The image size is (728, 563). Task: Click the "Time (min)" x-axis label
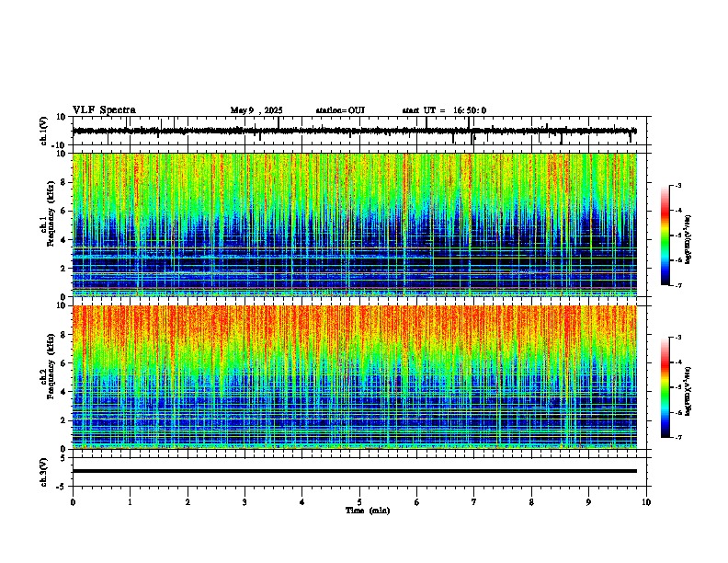pos(368,511)
